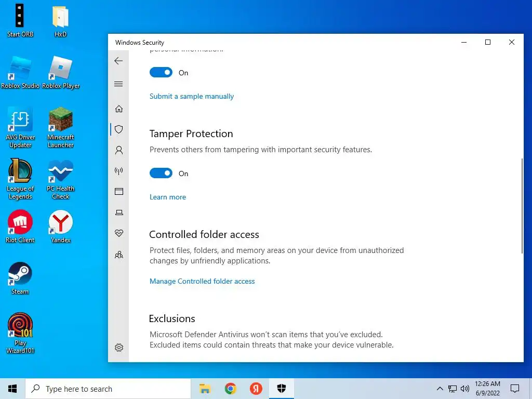Select Roblox Player desktop shortcut
Screen dimensions: 532x399
pos(61,73)
